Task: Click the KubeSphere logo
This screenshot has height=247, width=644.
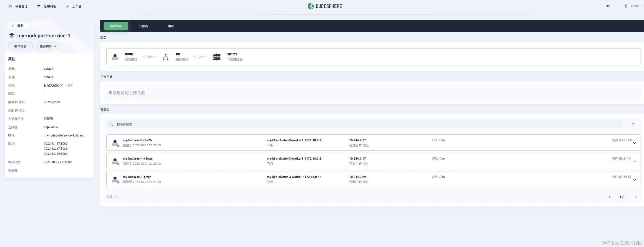Action: point(325,6)
